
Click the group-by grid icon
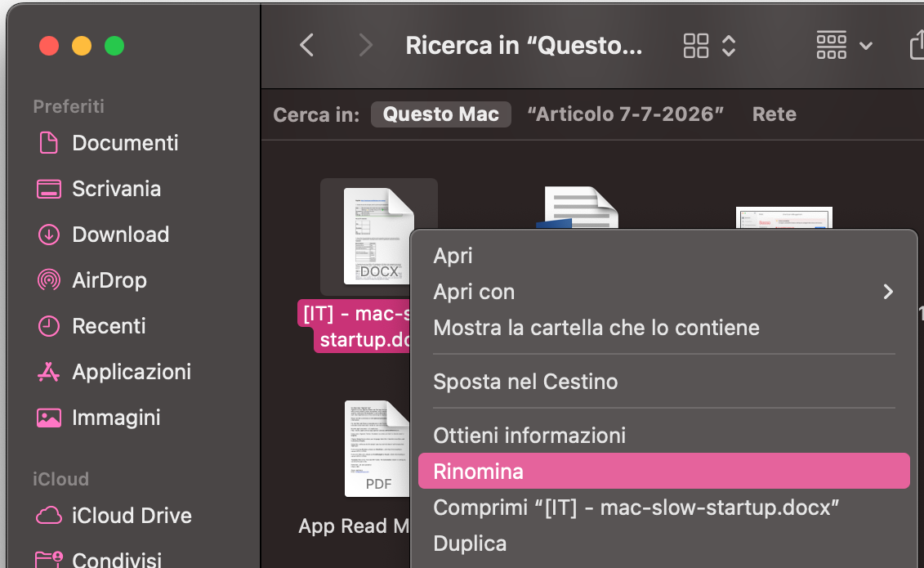[831, 46]
